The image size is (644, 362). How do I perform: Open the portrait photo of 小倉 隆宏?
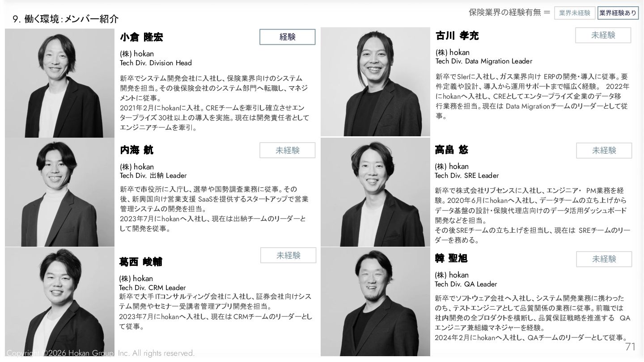pos(60,83)
